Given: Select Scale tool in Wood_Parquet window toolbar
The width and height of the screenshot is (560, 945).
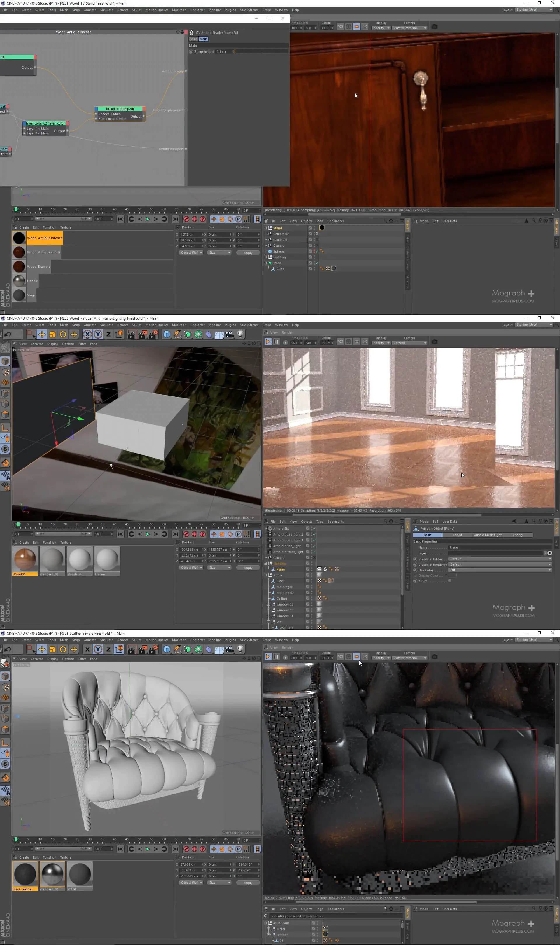Looking at the screenshot, I should (52, 334).
